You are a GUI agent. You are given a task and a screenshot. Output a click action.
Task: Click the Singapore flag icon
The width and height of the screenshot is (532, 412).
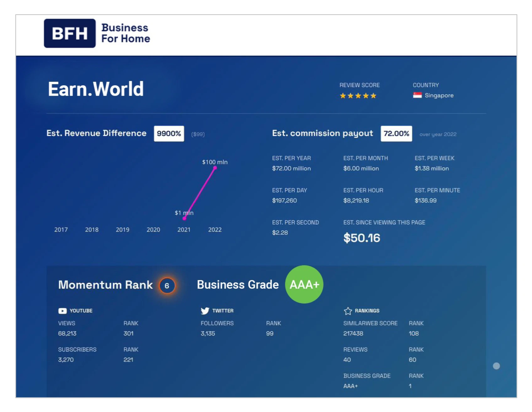tap(417, 95)
